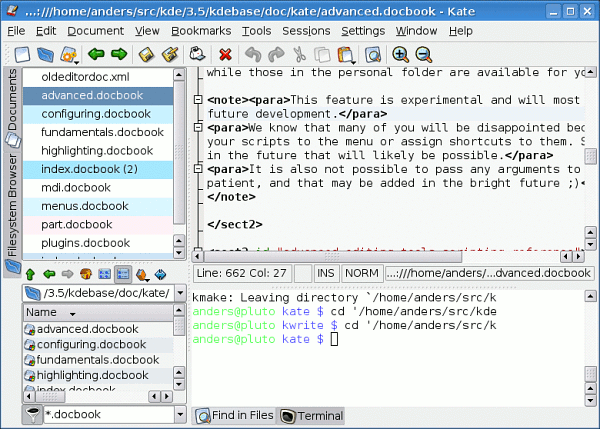The width and height of the screenshot is (600, 429).
Task: Open the Bookmarks menu
Action: (200, 31)
